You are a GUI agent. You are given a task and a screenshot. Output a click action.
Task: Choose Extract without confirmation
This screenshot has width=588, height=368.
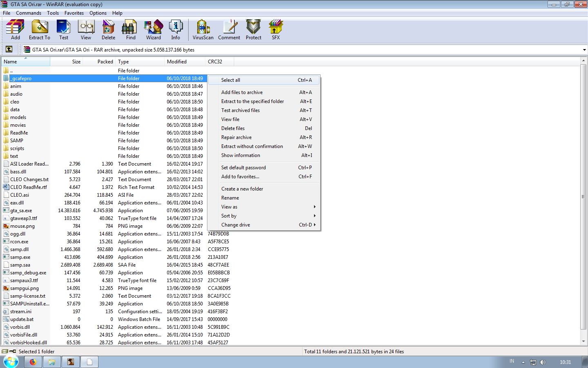pyautogui.click(x=264, y=146)
